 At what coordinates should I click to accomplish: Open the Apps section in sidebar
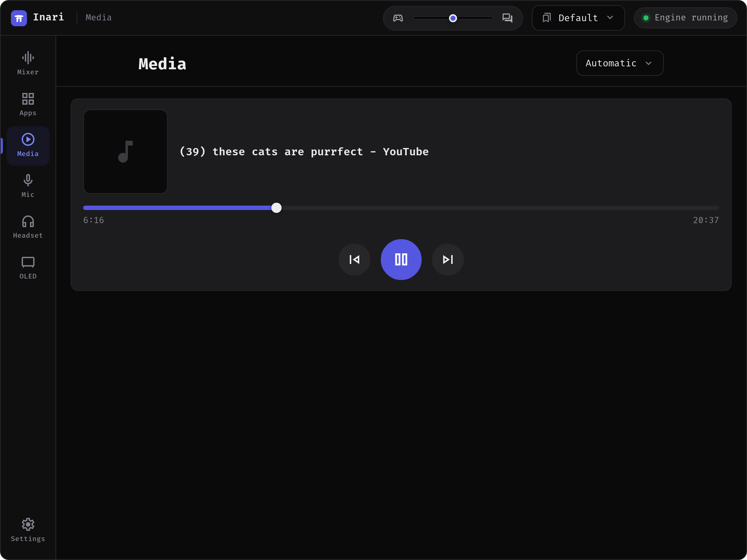[28, 105]
